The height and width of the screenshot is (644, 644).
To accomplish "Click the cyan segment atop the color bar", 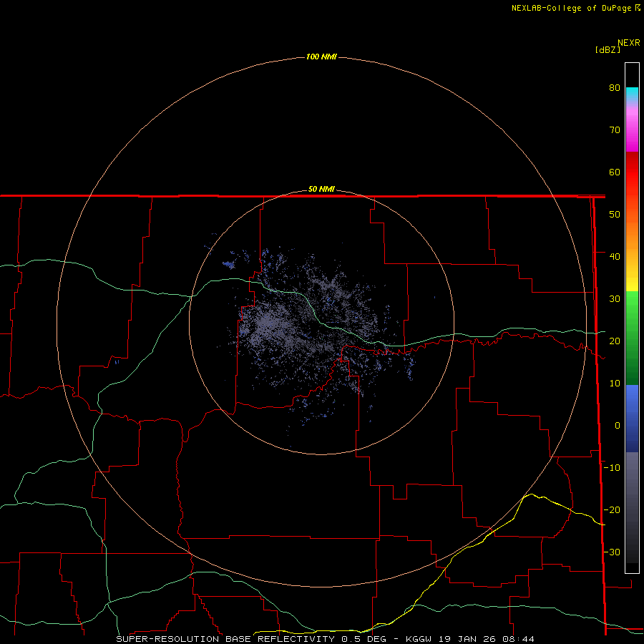I will pos(632,93).
